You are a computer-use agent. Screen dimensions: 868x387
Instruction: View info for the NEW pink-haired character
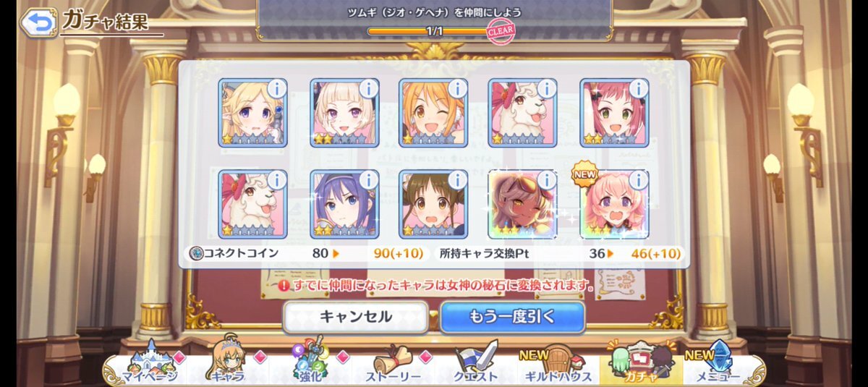coord(638,179)
